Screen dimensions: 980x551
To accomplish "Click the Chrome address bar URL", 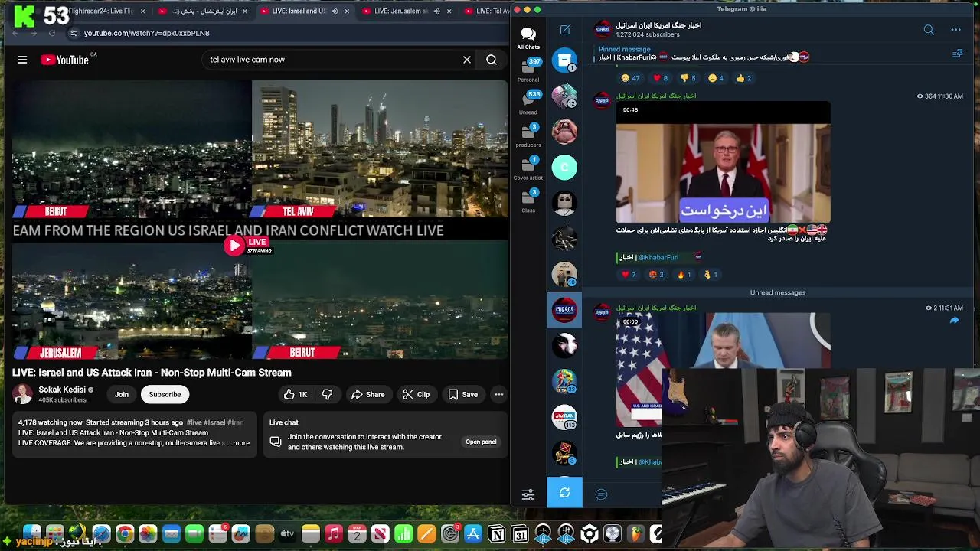I will [x=147, y=34].
